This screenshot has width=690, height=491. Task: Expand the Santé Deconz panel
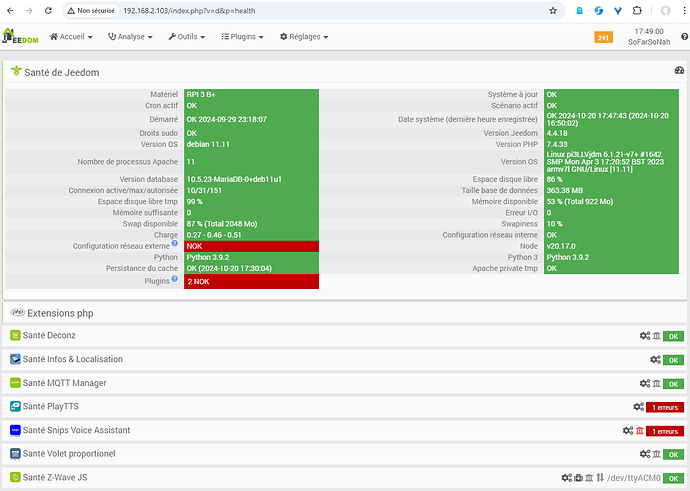coord(345,336)
